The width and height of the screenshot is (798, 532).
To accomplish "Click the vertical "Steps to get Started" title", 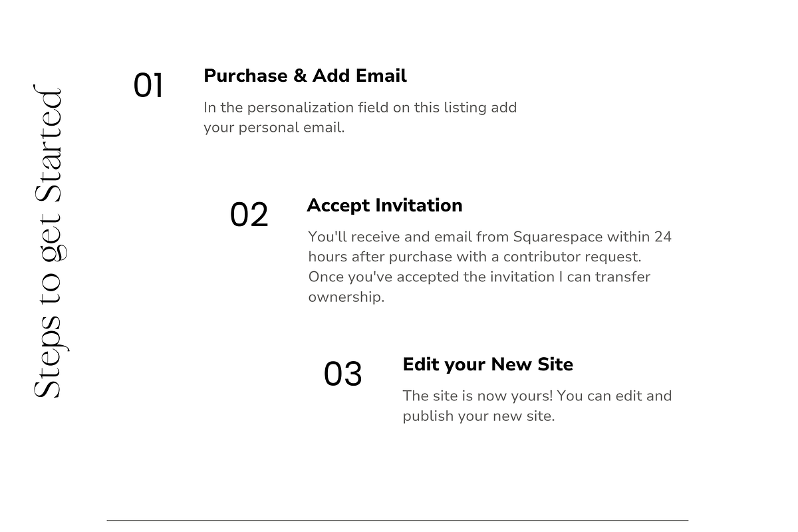I will (x=49, y=243).
